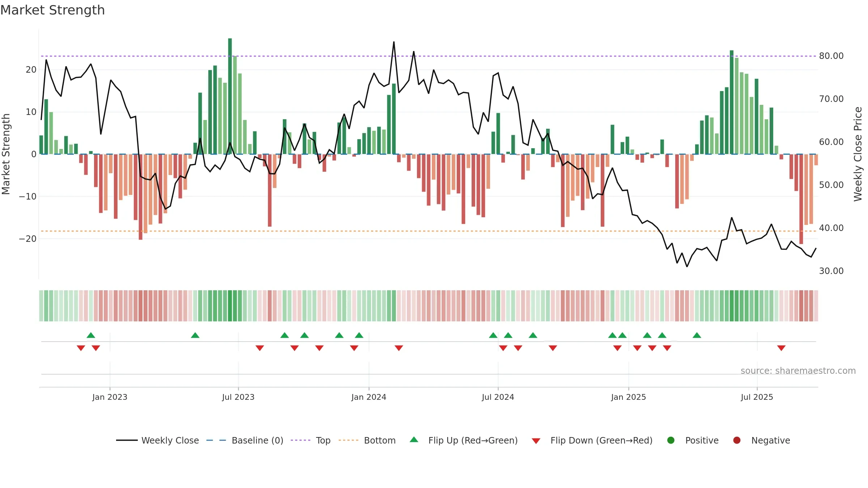Click the 20 strength axis label

[31, 70]
